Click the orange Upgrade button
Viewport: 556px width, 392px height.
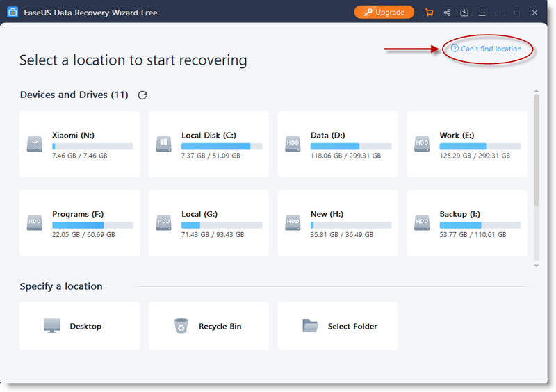click(x=384, y=12)
